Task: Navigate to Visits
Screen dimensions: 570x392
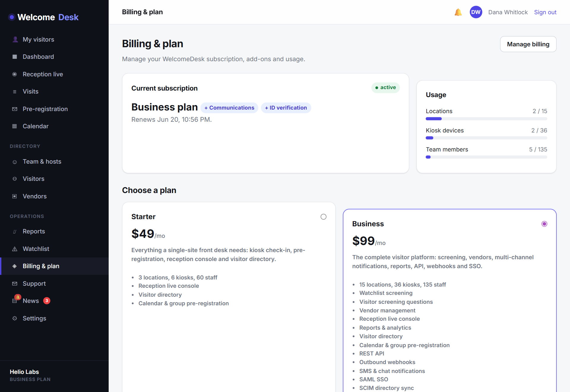Action: click(x=54, y=91)
